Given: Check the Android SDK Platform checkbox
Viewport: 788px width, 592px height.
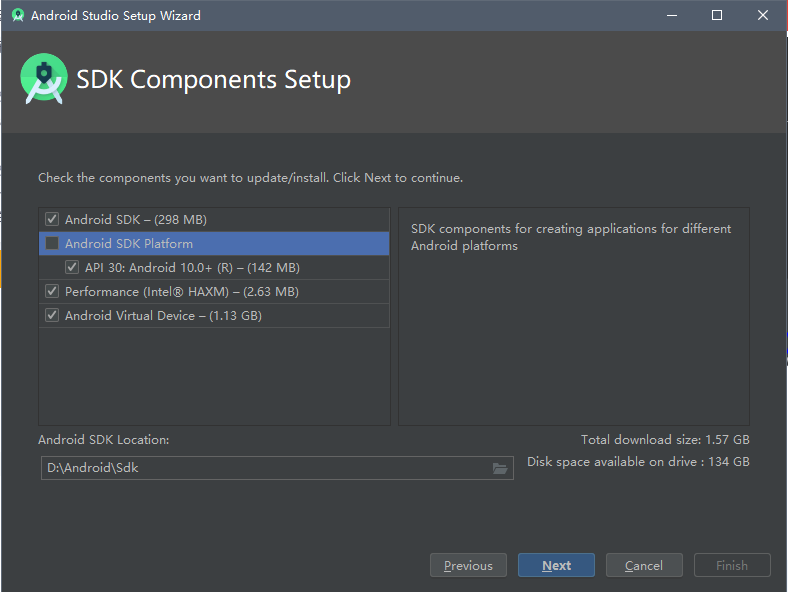Looking at the screenshot, I should 52,243.
